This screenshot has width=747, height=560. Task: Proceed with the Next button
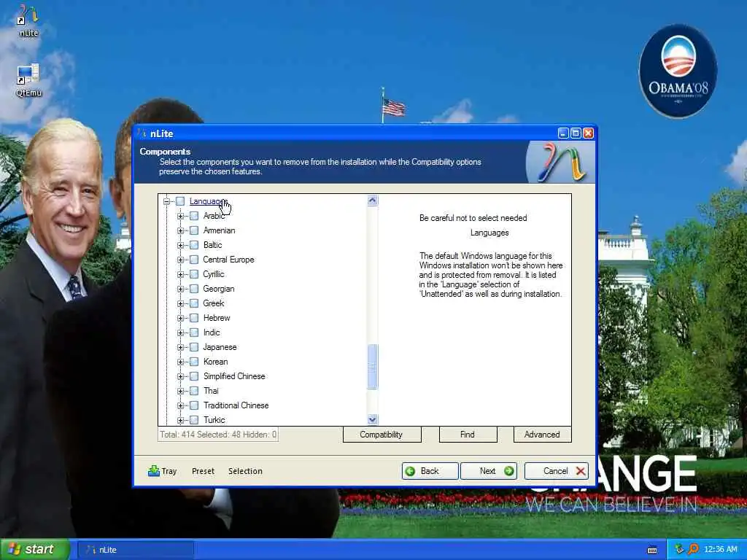[489, 471]
